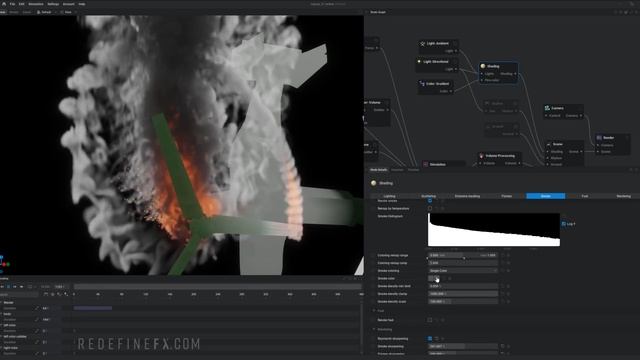Viewport: 640px width, 360px height.
Task: Open the Account menu
Action: tap(69, 4)
